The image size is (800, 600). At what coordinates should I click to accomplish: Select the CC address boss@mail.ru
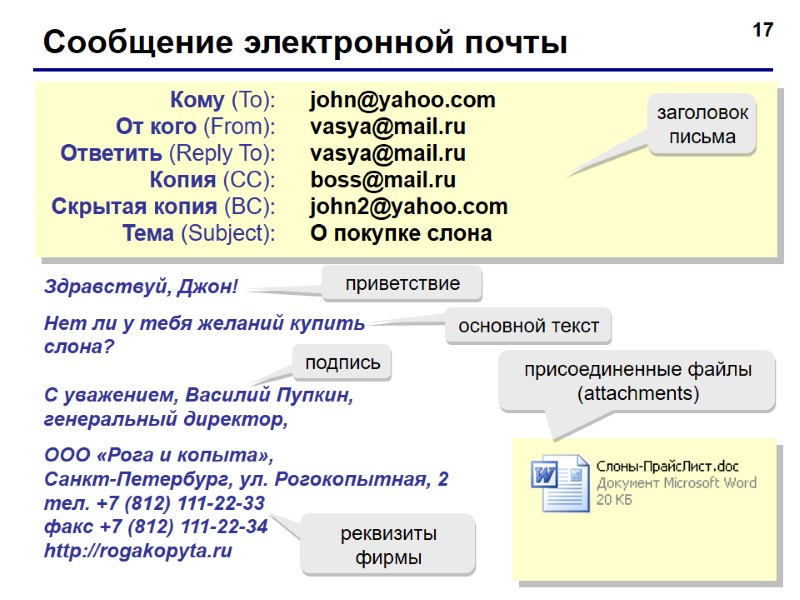(383, 180)
